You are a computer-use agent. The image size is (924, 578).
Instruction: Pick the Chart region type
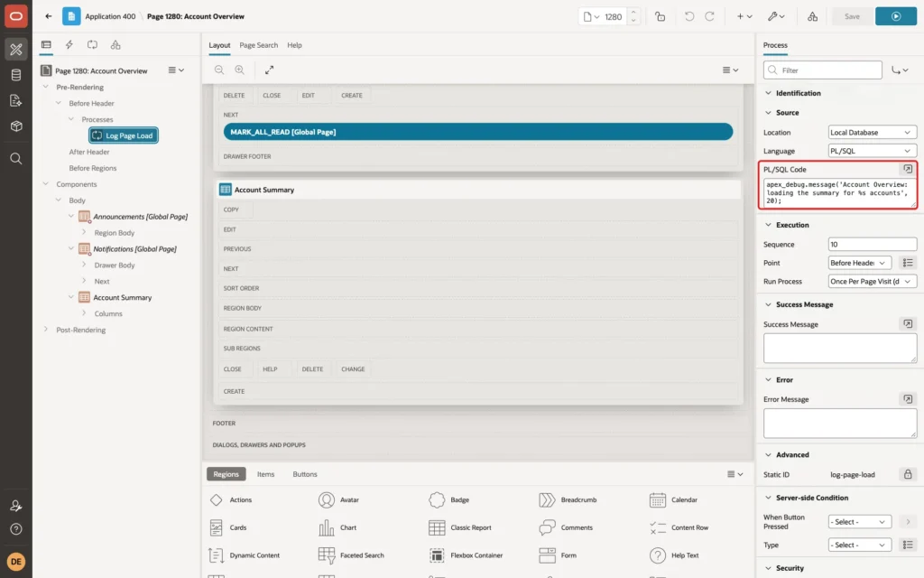click(337, 527)
